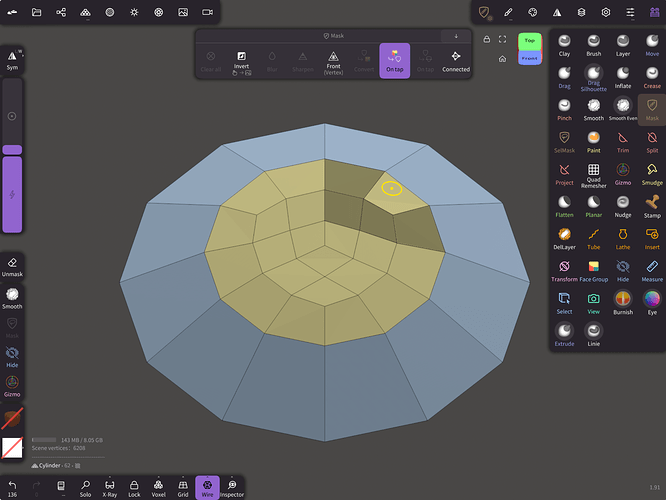Select the Planar tool
This screenshot has height=500, width=666.
pyautogui.click(x=593, y=207)
